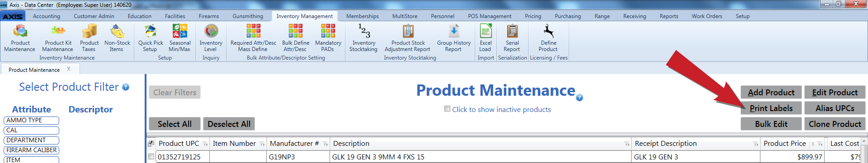The image size is (868, 163).
Task: Select Inventory Management tab
Action: pyautogui.click(x=304, y=16)
